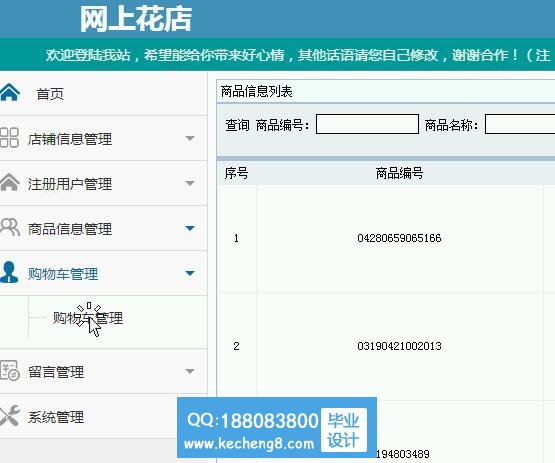Click the 网上花店 site title
Image resolution: width=555 pixels, height=463 pixels.
pos(136,19)
